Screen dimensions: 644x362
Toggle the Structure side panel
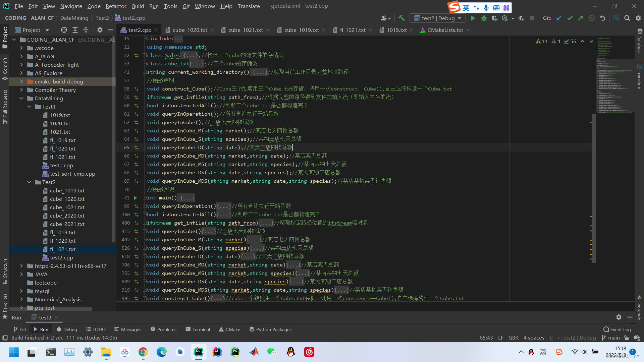pos(5,271)
